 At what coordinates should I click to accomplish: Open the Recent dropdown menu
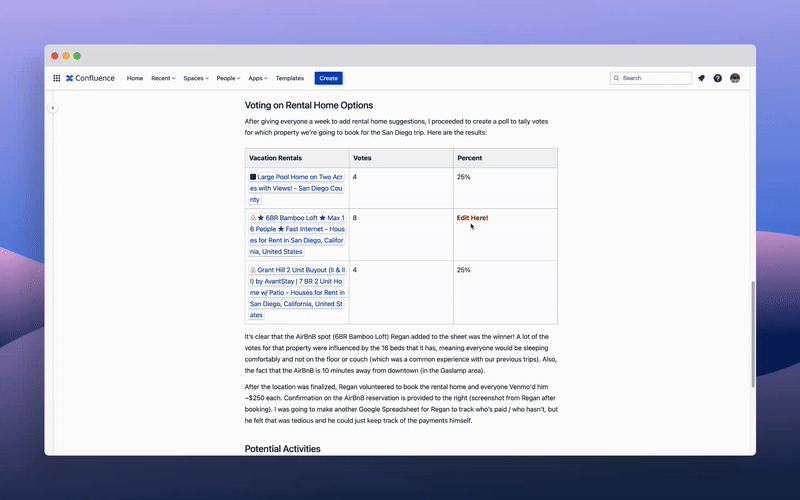click(x=163, y=78)
